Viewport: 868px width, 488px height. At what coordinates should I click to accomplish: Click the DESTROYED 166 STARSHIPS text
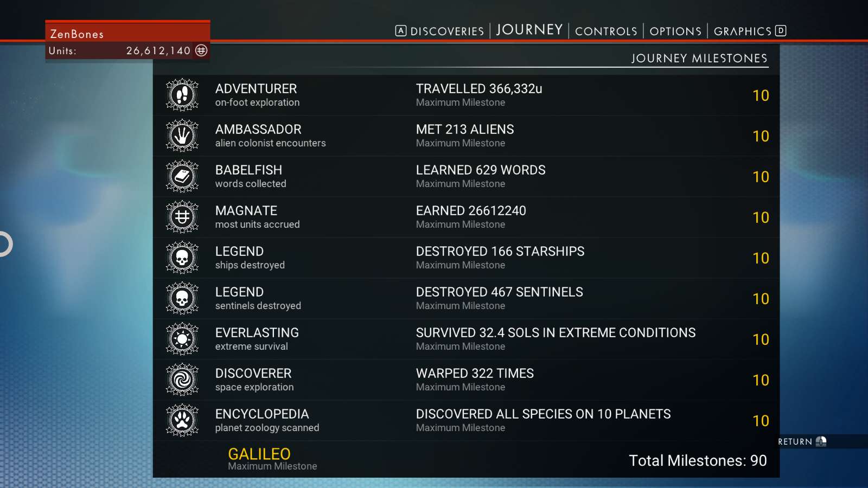(x=500, y=251)
